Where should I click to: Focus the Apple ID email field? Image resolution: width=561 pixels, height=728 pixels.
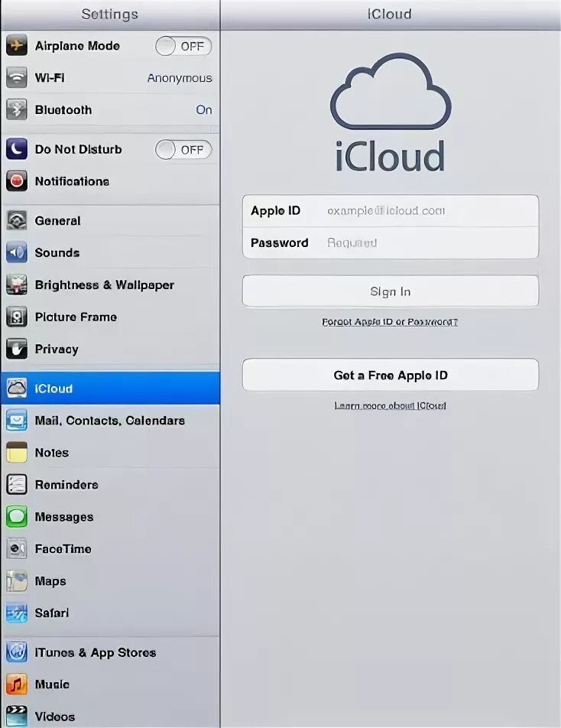[391, 211]
